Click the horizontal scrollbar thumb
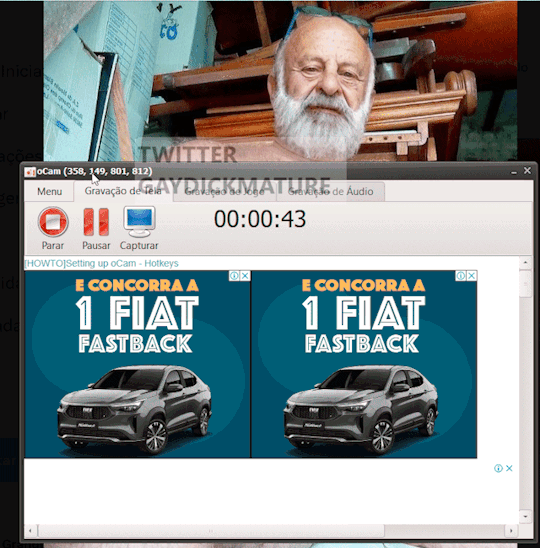540x548 pixels. pos(211,531)
